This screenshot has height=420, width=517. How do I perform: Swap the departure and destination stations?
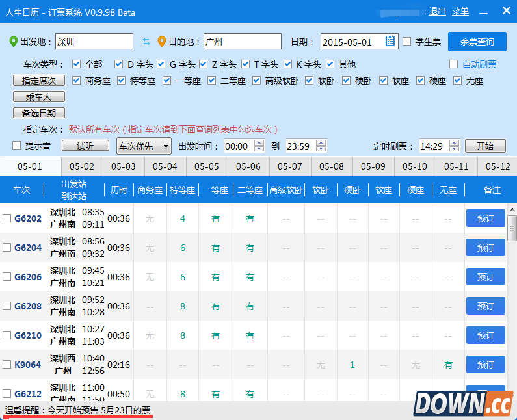click(x=146, y=42)
